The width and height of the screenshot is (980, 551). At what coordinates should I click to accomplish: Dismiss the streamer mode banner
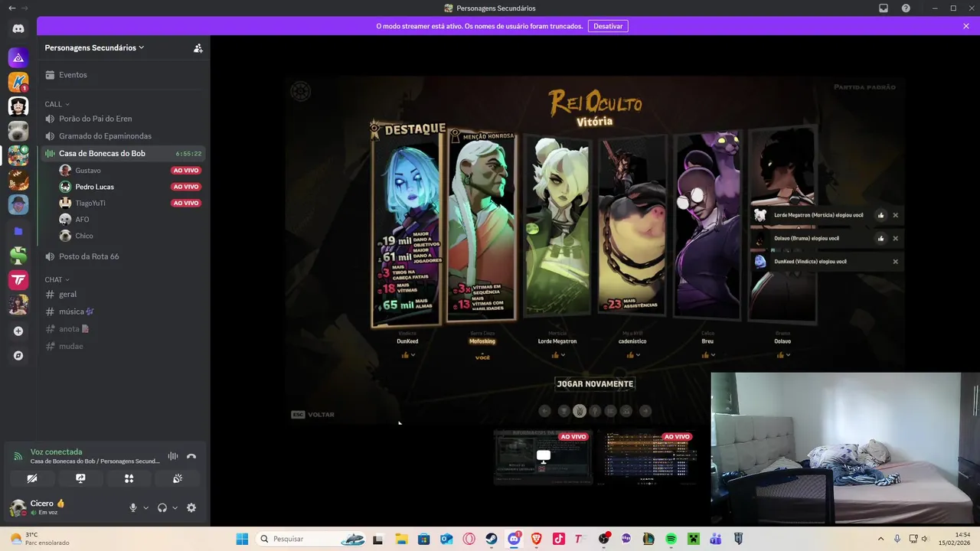966,26
